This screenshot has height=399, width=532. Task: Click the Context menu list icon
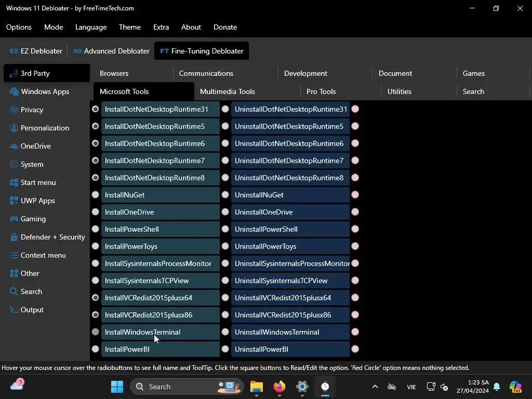click(x=14, y=255)
